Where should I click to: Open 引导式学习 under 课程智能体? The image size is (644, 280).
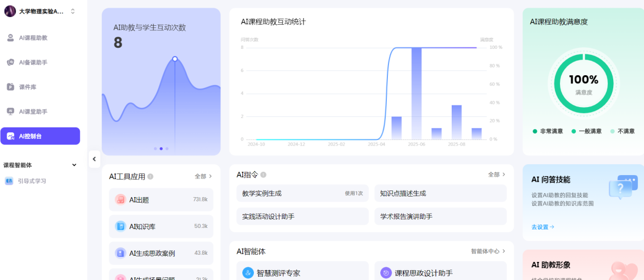click(x=31, y=181)
